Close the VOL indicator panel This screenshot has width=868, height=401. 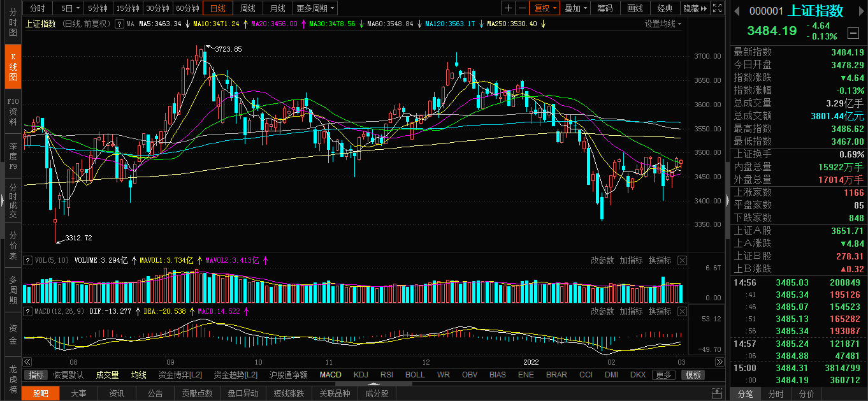tap(682, 260)
